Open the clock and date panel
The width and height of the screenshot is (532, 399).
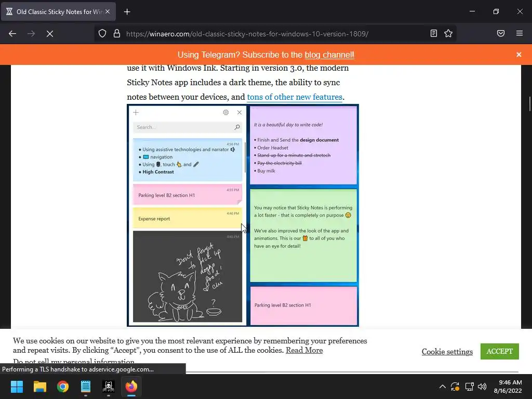[508, 387]
